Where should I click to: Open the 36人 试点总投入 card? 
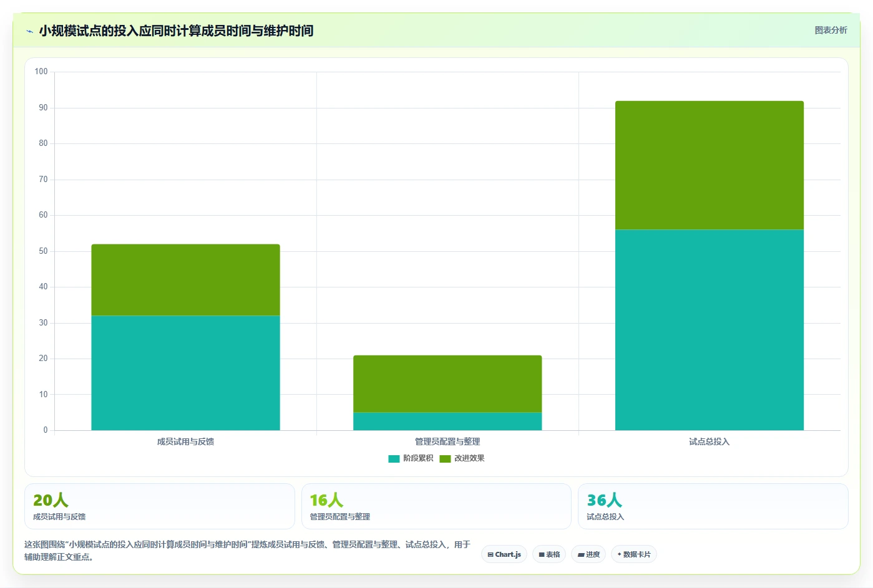coord(713,506)
